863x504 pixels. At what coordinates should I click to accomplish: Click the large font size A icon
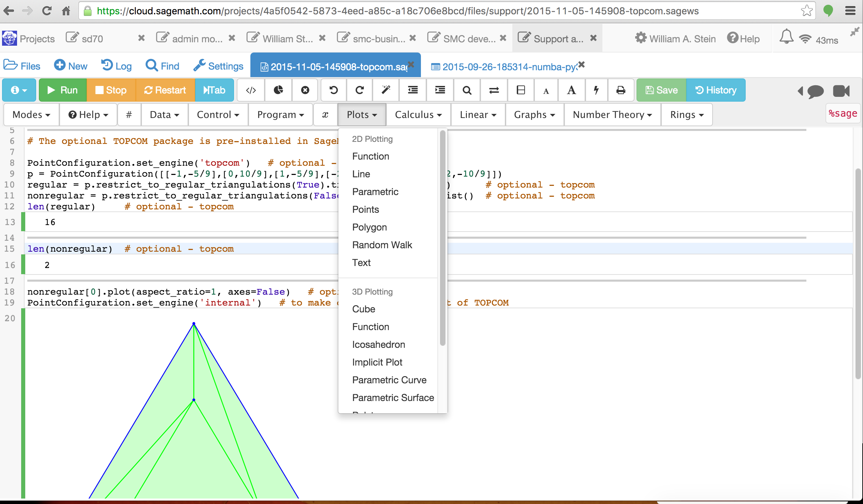(x=571, y=90)
